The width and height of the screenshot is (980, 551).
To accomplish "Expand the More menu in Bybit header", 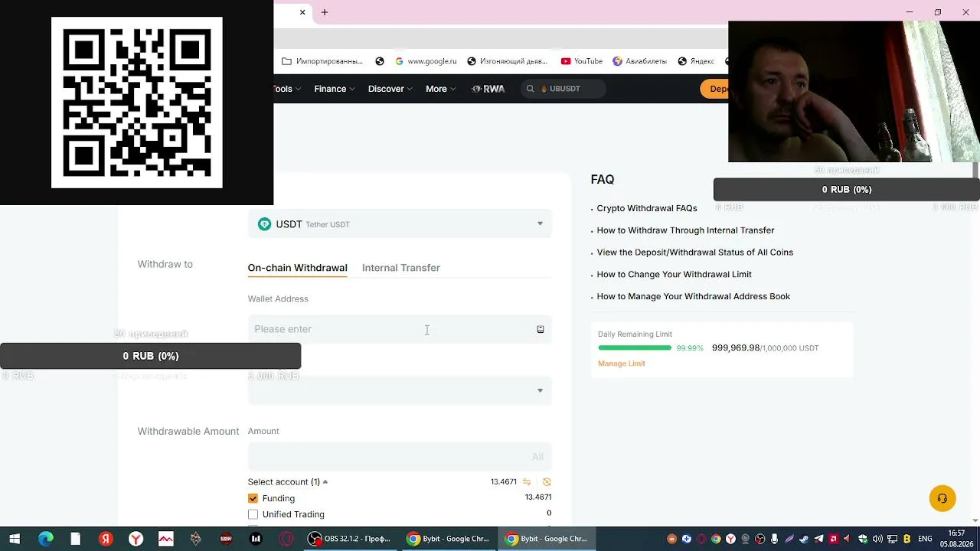I will pos(441,89).
